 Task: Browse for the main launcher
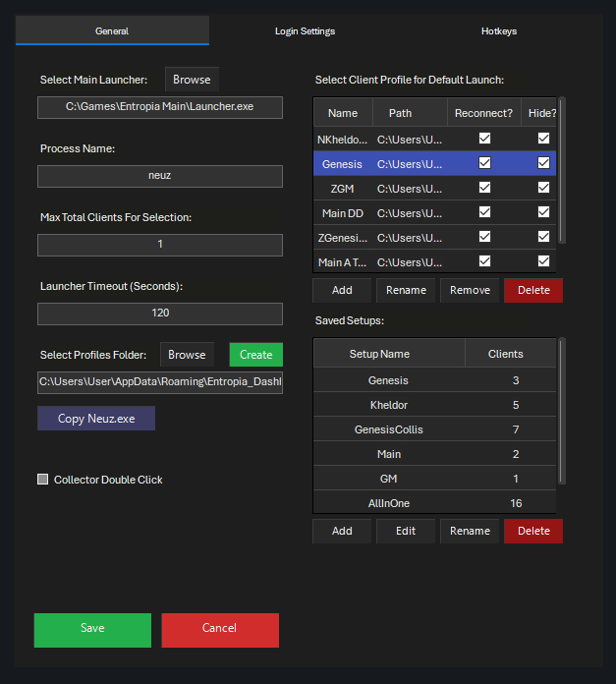click(x=192, y=80)
